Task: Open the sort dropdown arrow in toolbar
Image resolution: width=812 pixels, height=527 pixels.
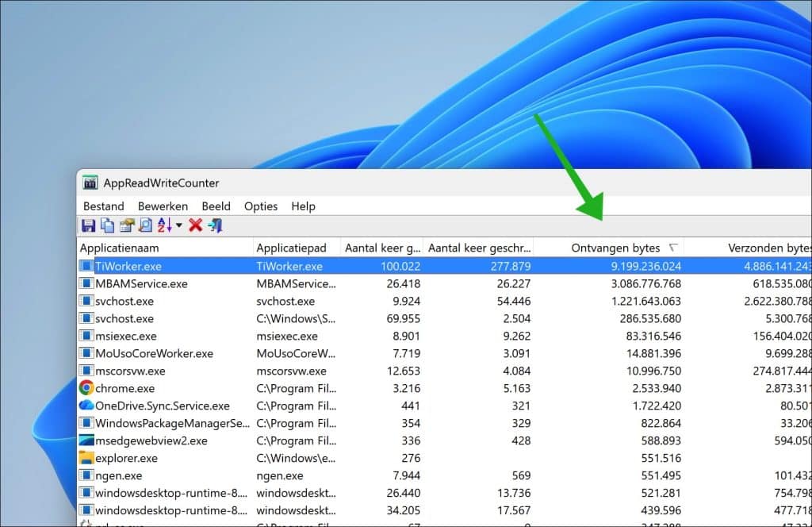Action: coord(179,225)
